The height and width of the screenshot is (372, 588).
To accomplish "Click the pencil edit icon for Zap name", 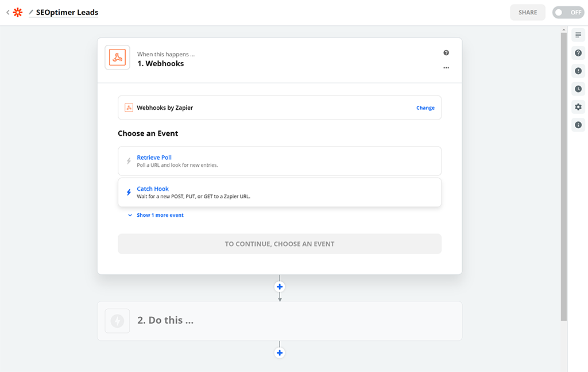I will (x=31, y=13).
